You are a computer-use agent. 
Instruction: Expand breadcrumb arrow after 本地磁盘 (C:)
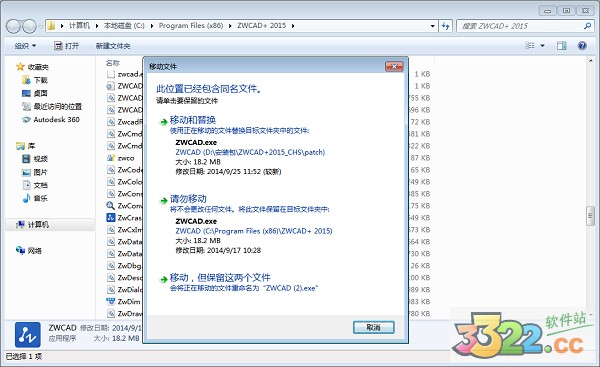152,26
